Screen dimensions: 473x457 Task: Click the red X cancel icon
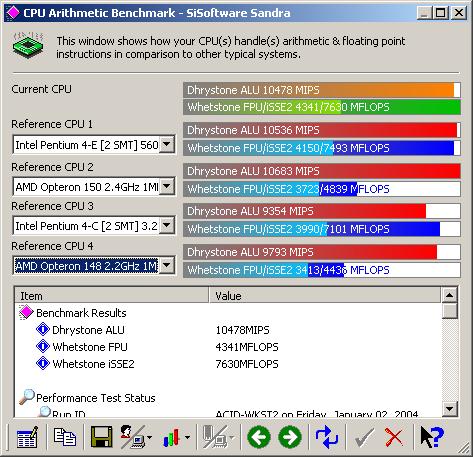pos(394,437)
